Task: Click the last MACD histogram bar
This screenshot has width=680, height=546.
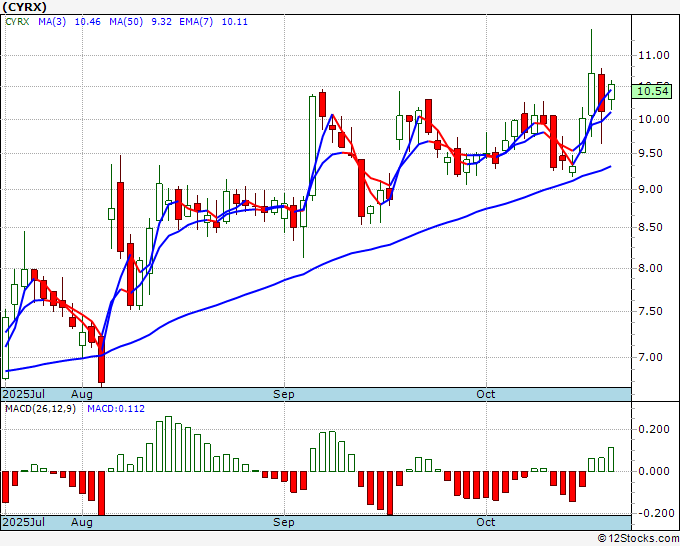Action: coord(611,459)
